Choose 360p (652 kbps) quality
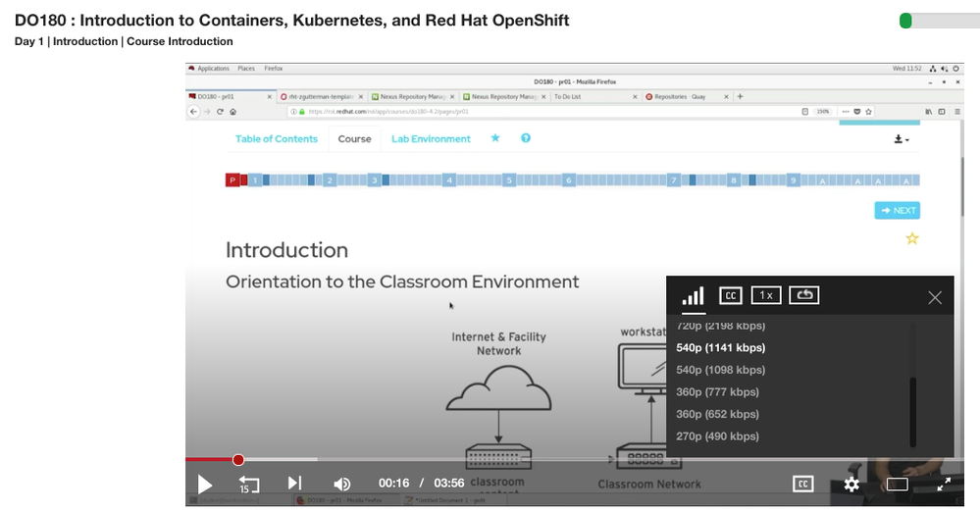This screenshot has height=511, width=980. (717, 414)
